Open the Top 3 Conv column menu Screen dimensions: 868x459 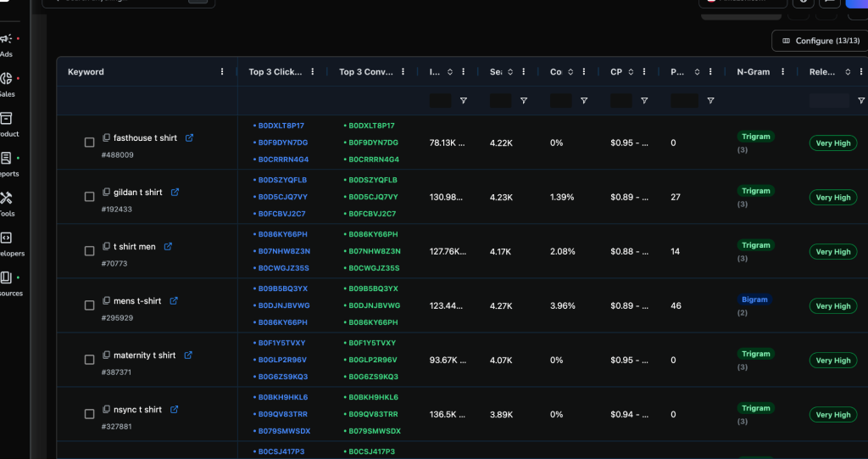tap(403, 71)
